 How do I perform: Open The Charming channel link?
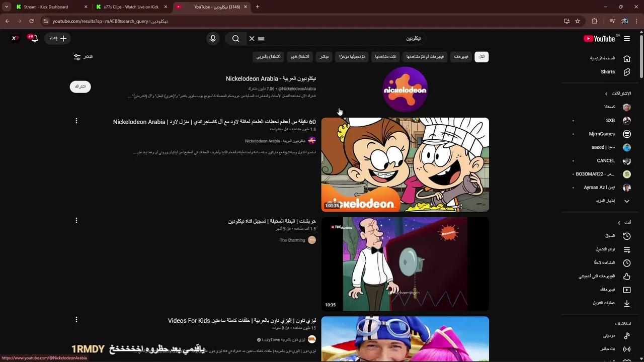pos(293,240)
